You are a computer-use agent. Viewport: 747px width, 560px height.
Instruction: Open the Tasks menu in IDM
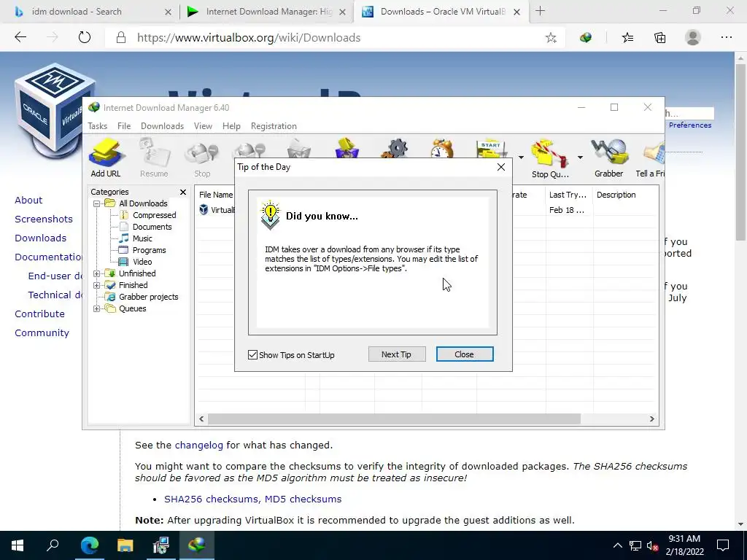click(x=97, y=126)
